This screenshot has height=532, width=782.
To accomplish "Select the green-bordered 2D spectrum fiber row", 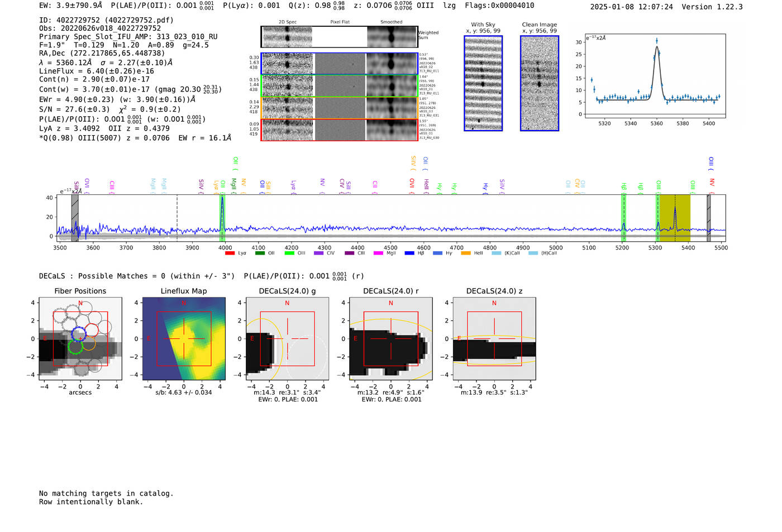I will [x=339, y=86].
